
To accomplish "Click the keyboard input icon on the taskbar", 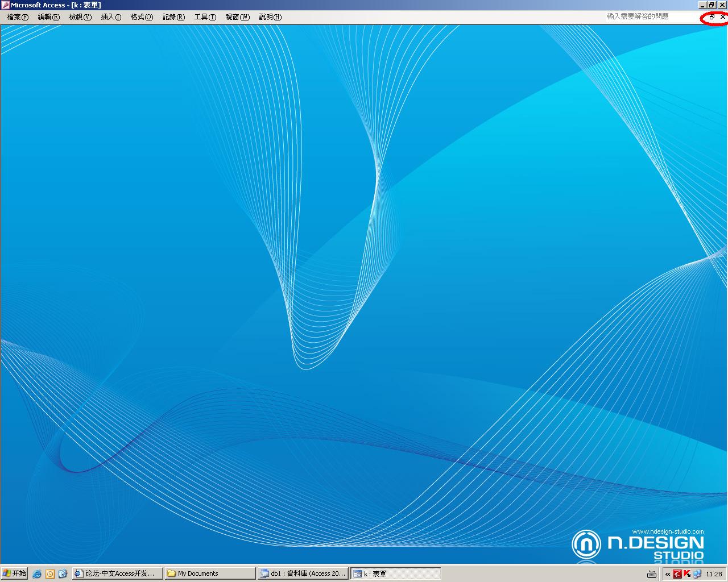I will click(x=652, y=574).
